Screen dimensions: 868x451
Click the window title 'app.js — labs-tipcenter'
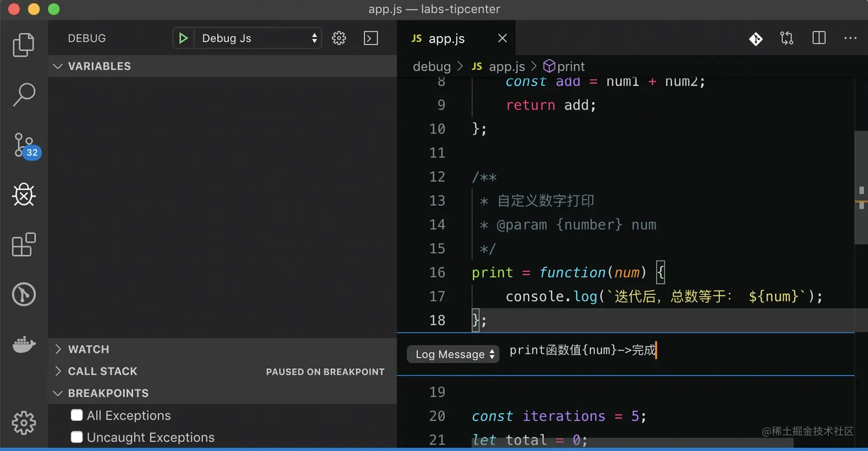click(434, 9)
